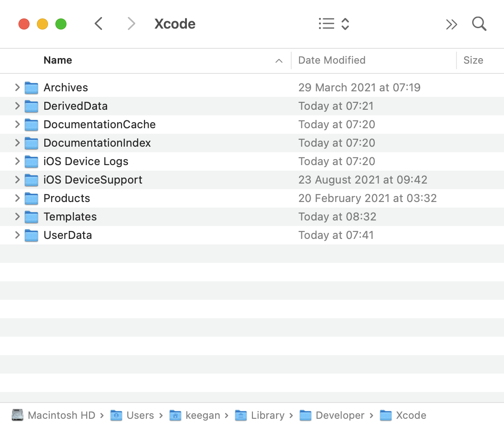Click the Users home icon in path bar

click(116, 415)
